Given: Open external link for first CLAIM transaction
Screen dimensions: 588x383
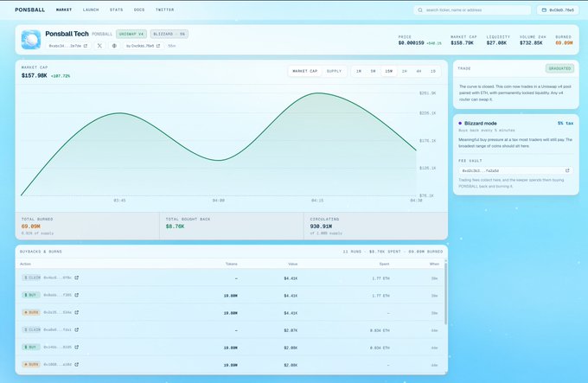Looking at the screenshot, I should pos(76,278).
